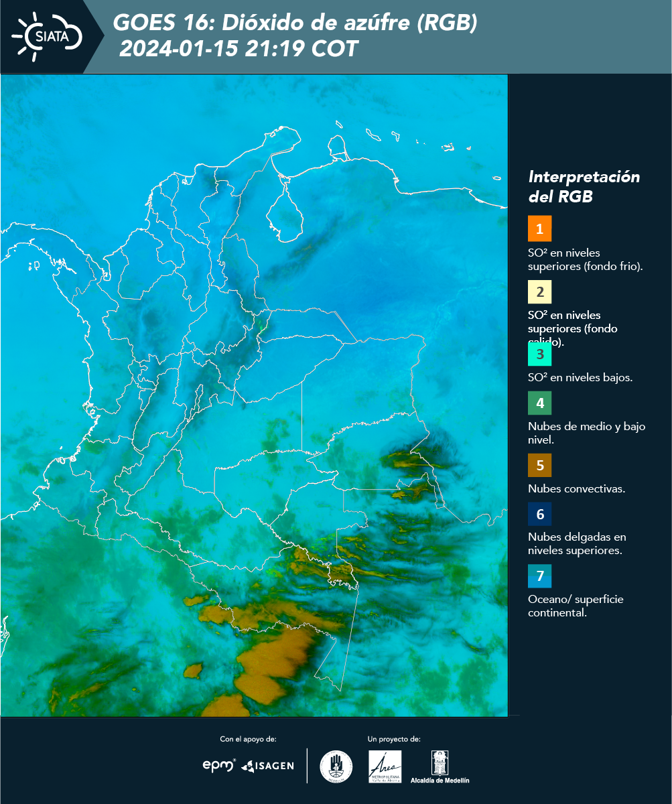Click the title "GOES 16: Dióxido de azúfre (RGB)"

tap(295, 23)
